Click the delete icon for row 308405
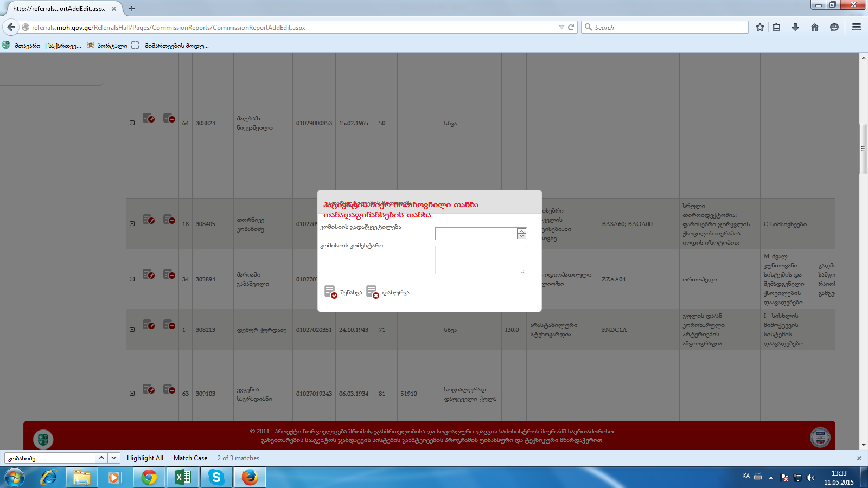Viewport: 868px width, 488px height. (x=169, y=220)
